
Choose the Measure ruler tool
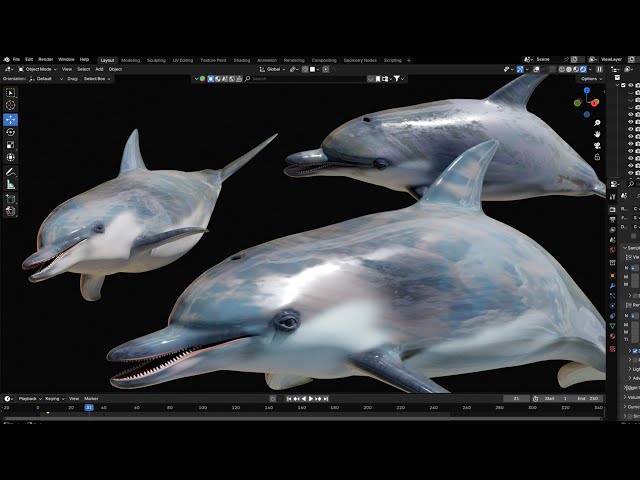tap(10, 184)
